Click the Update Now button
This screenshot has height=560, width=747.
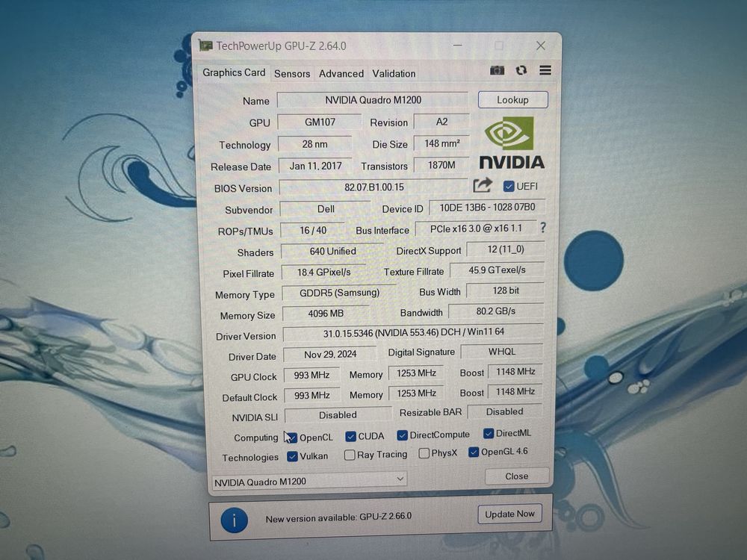509,514
